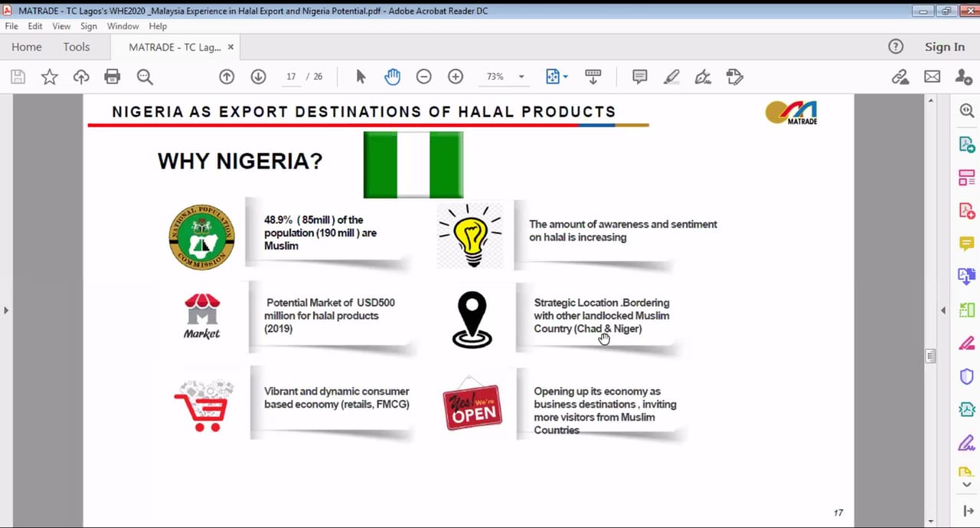Click the Sign In link
980x528 pixels.
point(944,47)
